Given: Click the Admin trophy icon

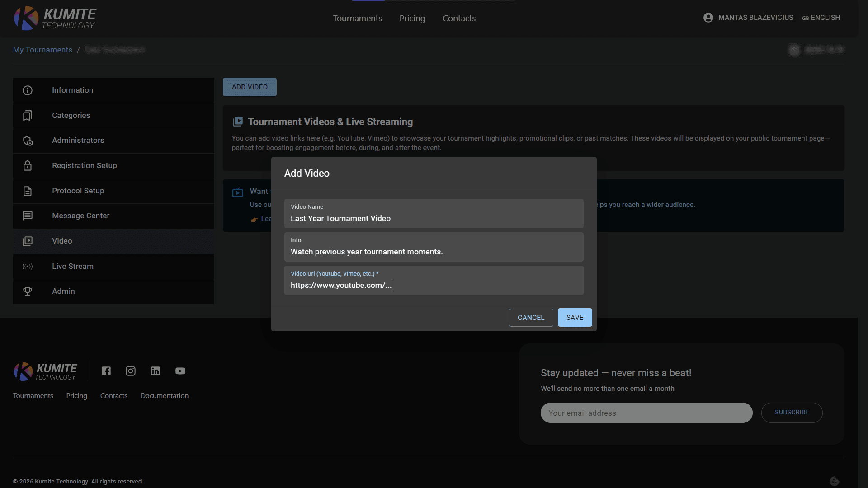Looking at the screenshot, I should [28, 291].
